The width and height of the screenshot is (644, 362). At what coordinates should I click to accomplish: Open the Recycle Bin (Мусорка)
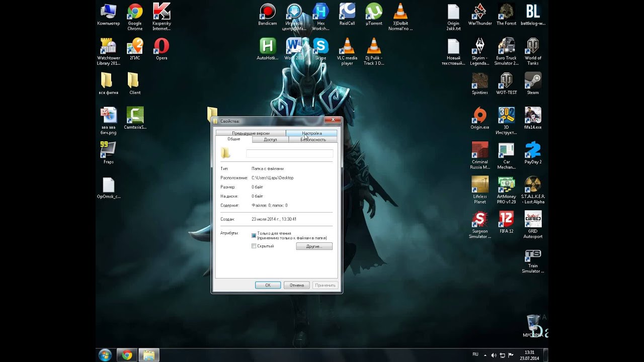533,326
